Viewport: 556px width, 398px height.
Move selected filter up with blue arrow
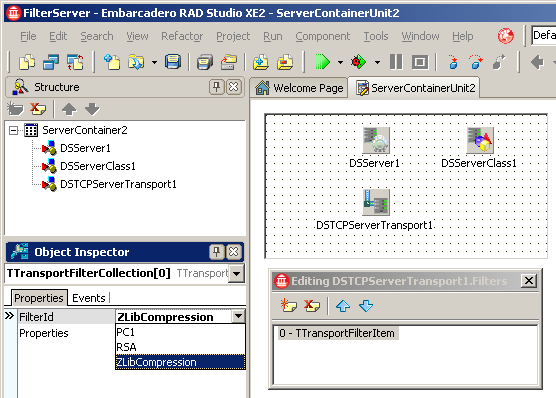[x=343, y=306]
